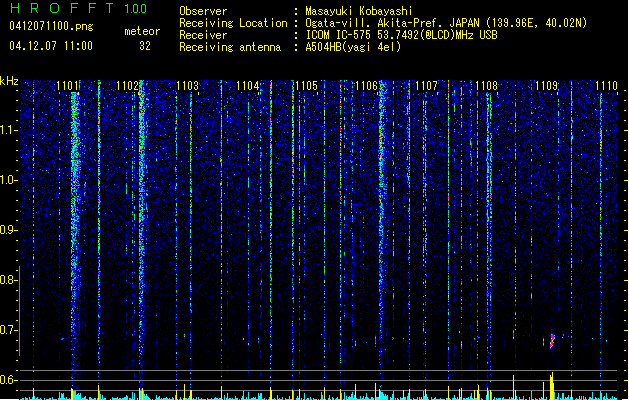Click the 'Observer' label
This screenshot has width=629, height=400.
203,11
